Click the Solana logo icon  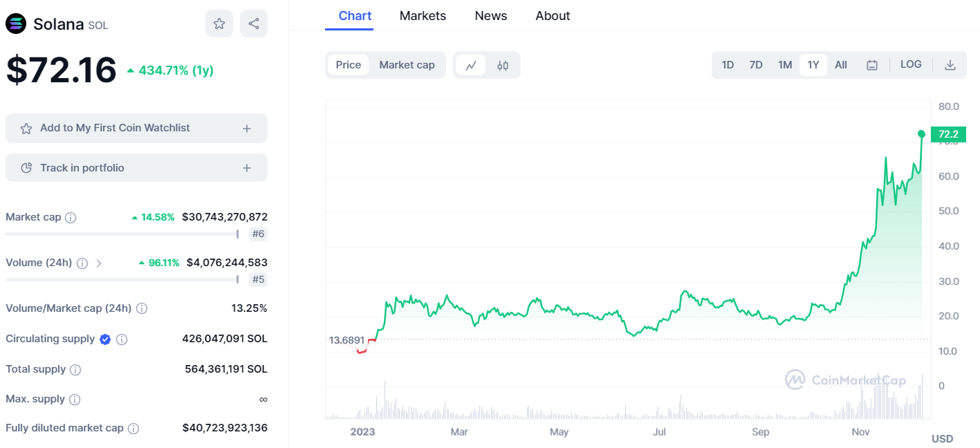(16, 24)
